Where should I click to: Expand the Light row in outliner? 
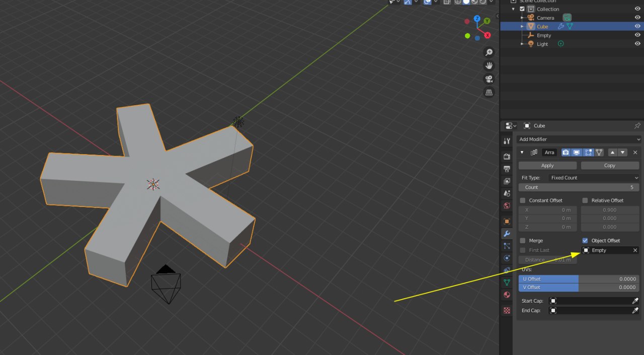coord(522,44)
